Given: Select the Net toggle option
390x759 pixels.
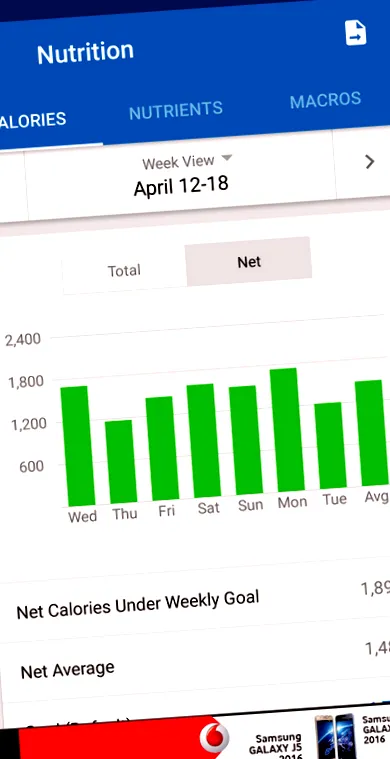Looking at the screenshot, I should 249,262.
